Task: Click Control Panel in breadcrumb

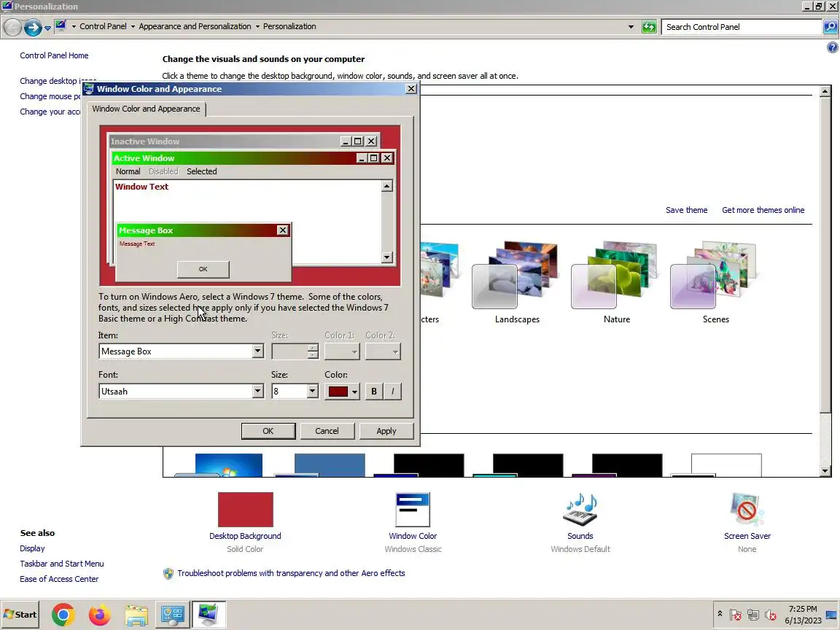Action: tap(103, 26)
